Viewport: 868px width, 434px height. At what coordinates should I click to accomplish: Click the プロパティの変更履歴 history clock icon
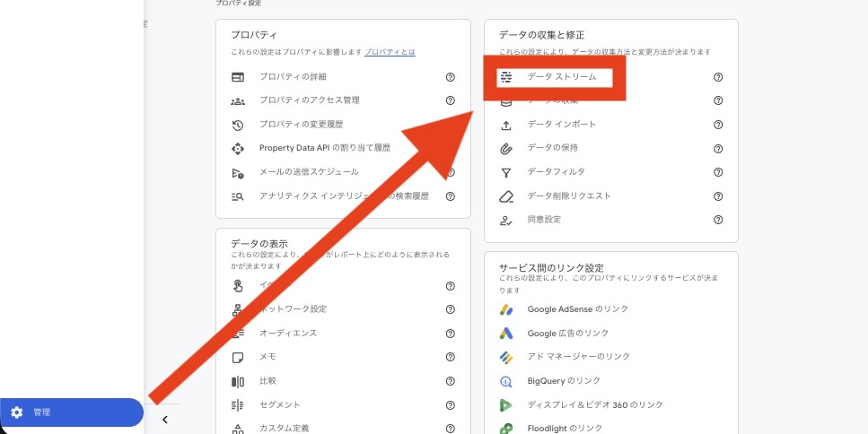(x=238, y=126)
